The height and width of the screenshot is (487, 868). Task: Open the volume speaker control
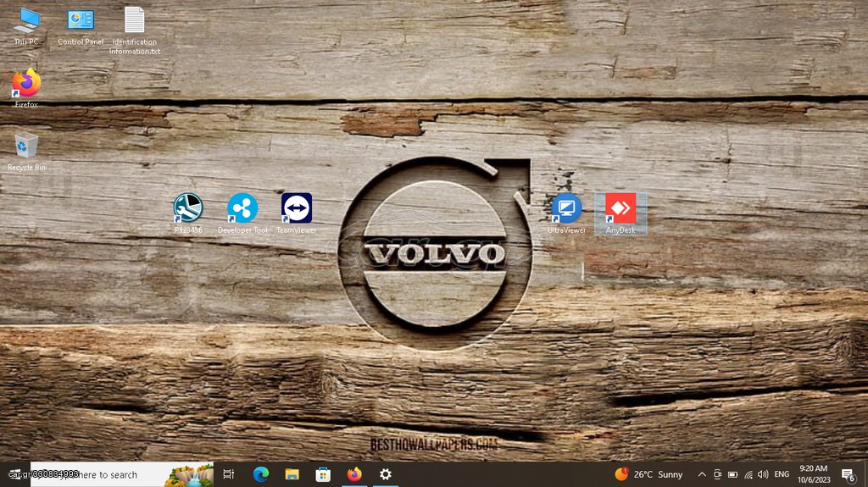763,474
